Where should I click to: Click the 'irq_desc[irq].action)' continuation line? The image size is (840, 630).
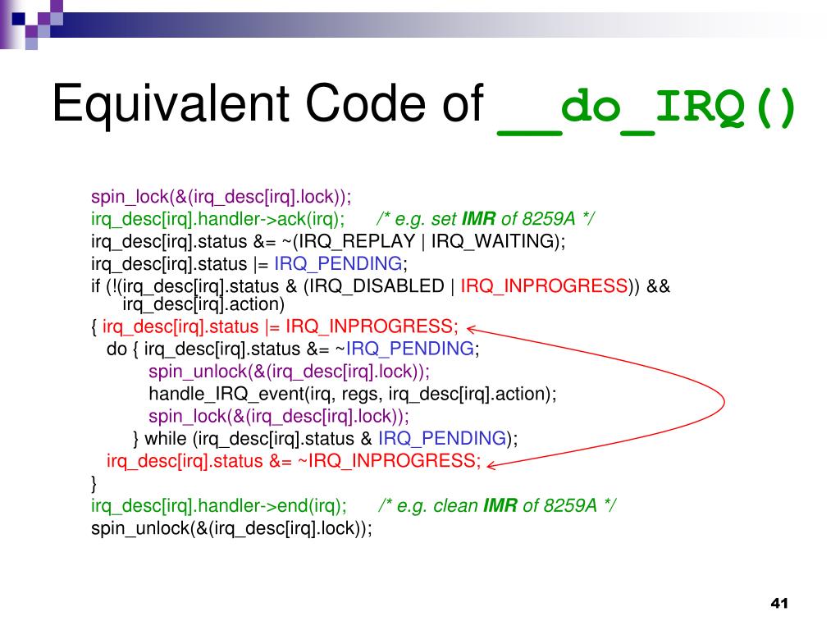tap(203, 304)
